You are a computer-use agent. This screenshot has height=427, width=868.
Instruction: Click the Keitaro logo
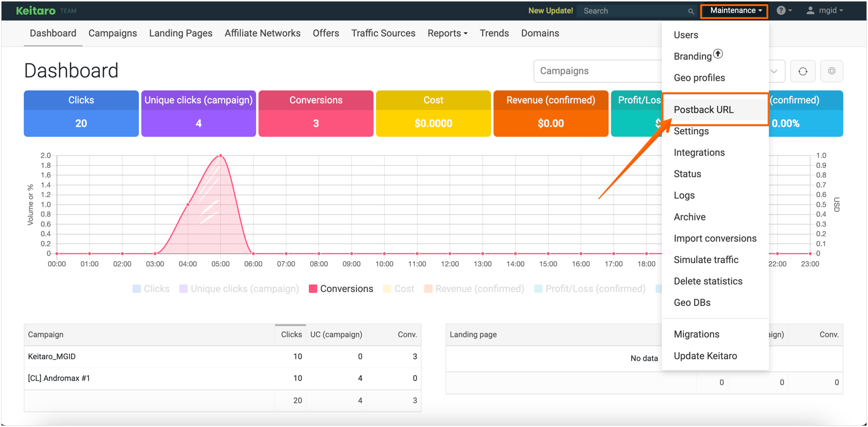click(x=35, y=10)
